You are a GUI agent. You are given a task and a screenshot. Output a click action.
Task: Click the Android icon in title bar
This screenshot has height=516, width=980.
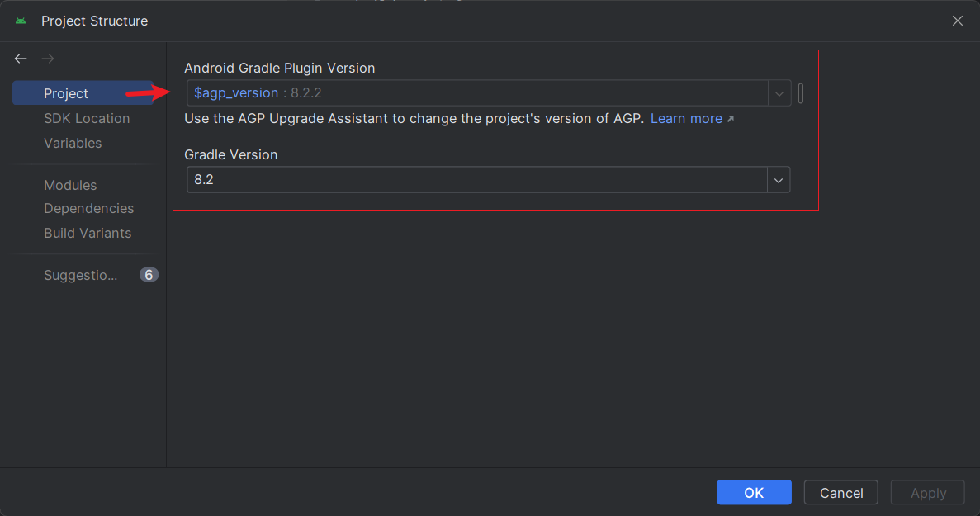coord(21,21)
